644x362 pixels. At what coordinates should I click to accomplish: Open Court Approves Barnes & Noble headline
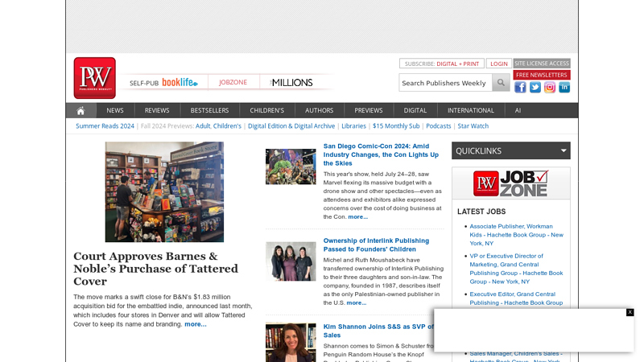[155, 269]
